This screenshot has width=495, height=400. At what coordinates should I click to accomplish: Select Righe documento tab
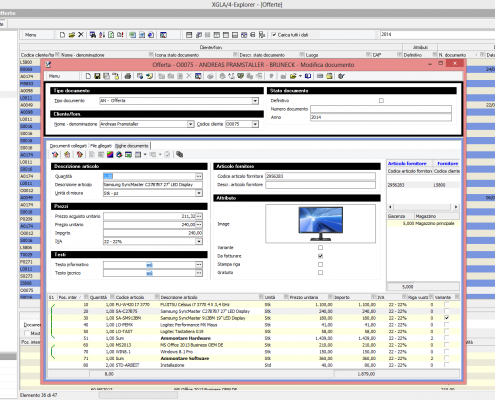pyautogui.click(x=132, y=146)
